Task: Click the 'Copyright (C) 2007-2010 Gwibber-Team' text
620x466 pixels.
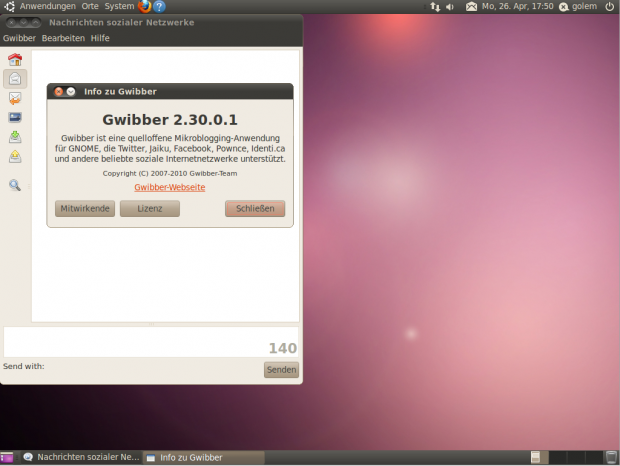Action: pyautogui.click(x=170, y=174)
